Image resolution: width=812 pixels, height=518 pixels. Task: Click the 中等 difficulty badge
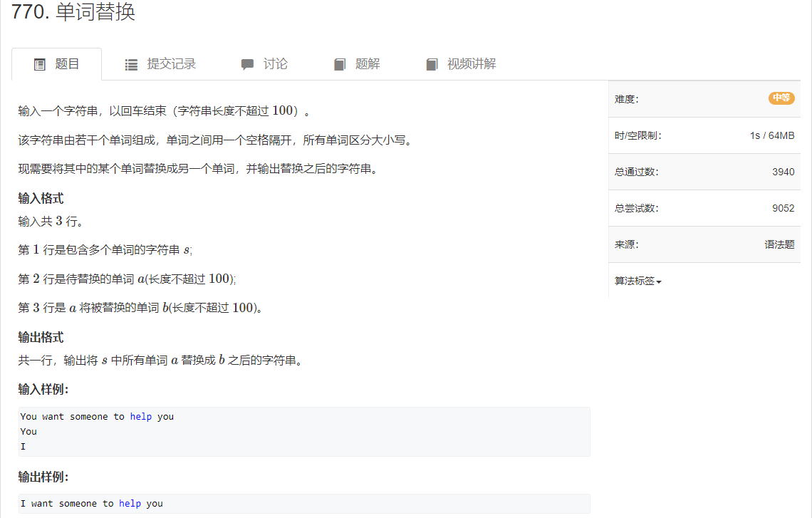(781, 98)
